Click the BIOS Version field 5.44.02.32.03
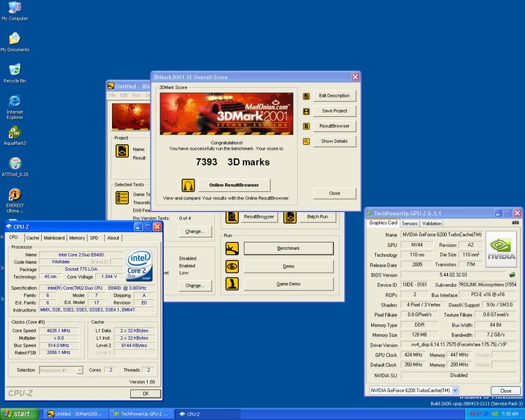The height and width of the screenshot is (420, 525). pyautogui.click(x=454, y=274)
